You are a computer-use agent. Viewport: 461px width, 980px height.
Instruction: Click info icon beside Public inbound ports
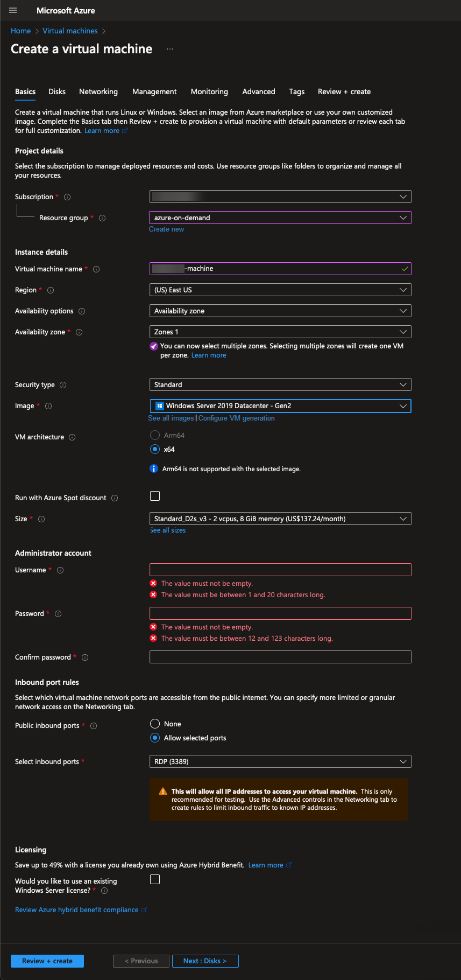[94, 726]
